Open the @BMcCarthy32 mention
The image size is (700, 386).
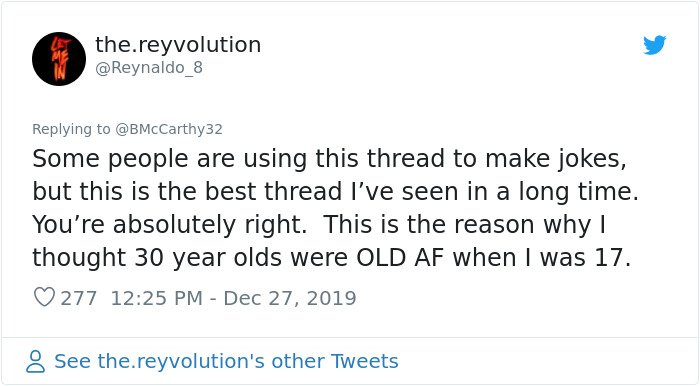point(169,129)
